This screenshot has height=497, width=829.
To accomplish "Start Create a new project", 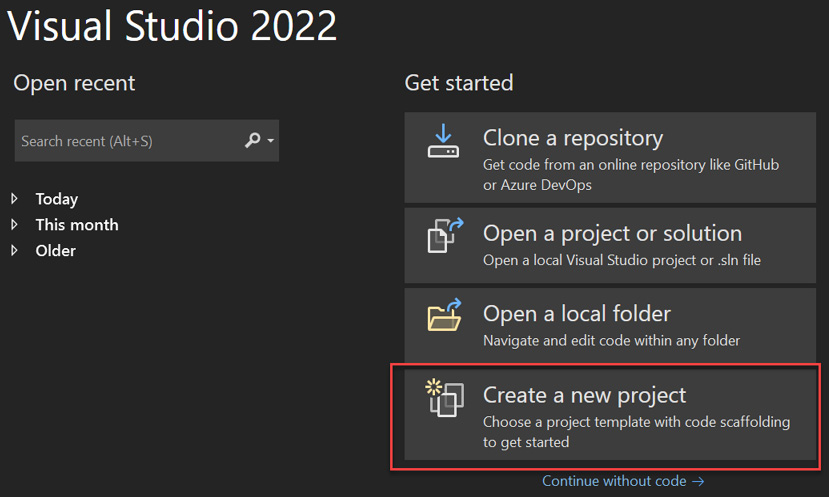I will (x=610, y=414).
